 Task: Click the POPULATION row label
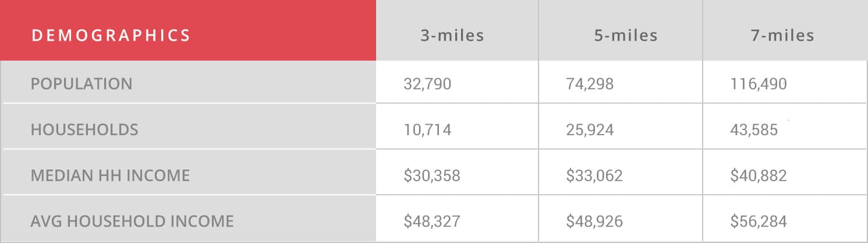(x=82, y=84)
